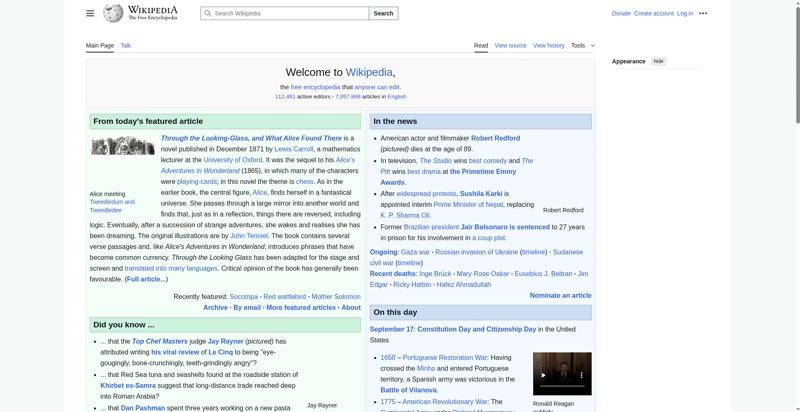Open the Full article link
Image resolution: width=800 pixels, height=412 pixels.
146,279
